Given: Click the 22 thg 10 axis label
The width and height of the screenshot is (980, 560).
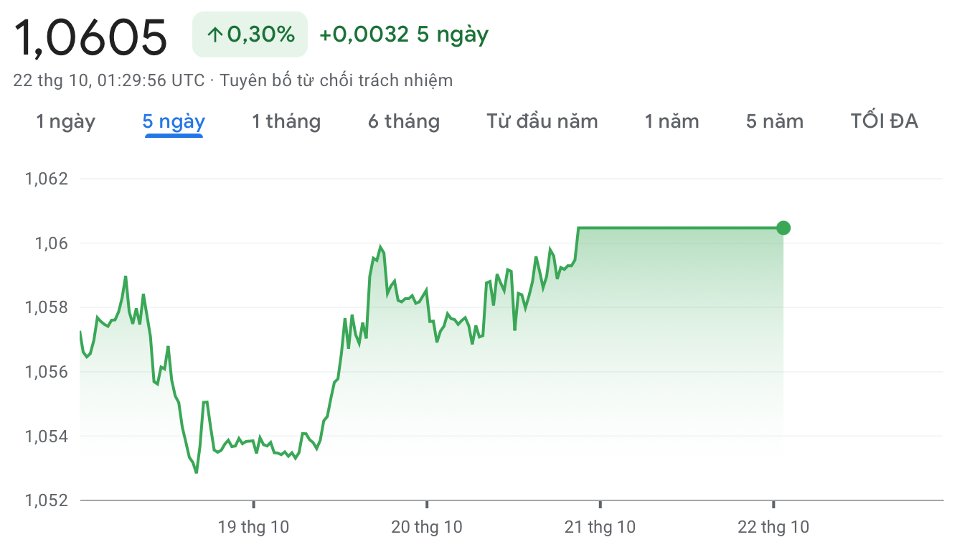Looking at the screenshot, I should [x=773, y=528].
